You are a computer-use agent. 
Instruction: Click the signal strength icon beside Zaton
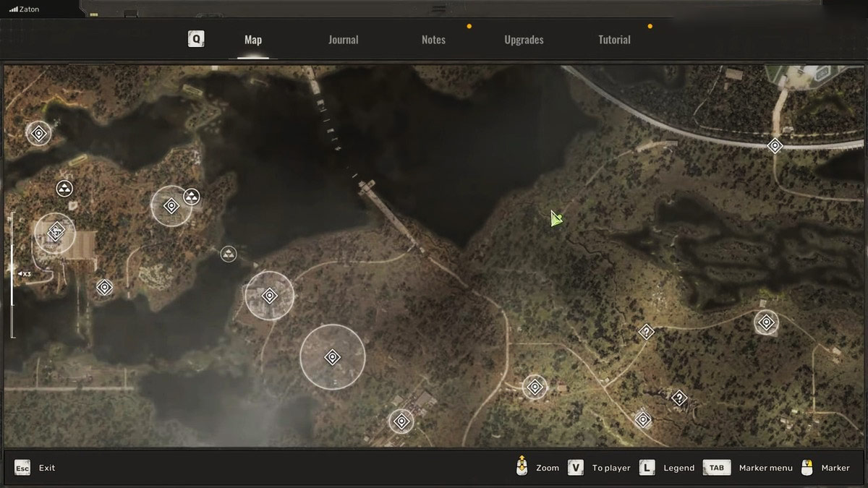(x=13, y=9)
